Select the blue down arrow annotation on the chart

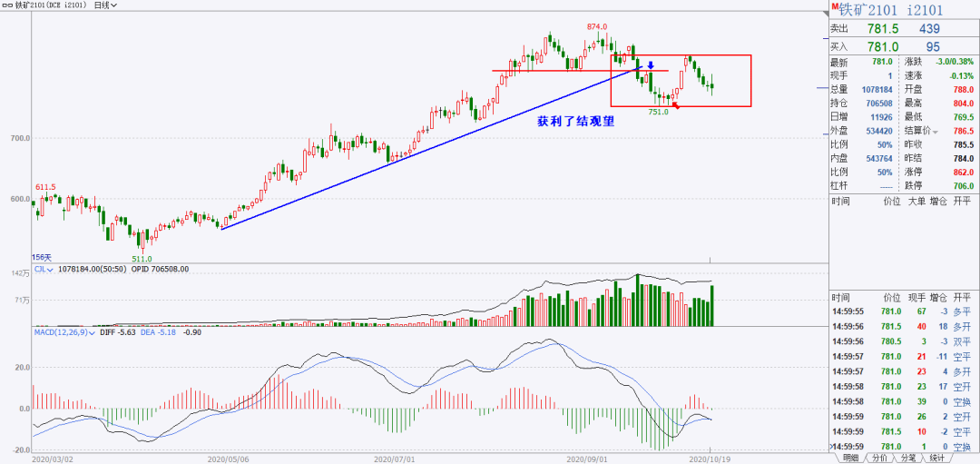(x=651, y=64)
